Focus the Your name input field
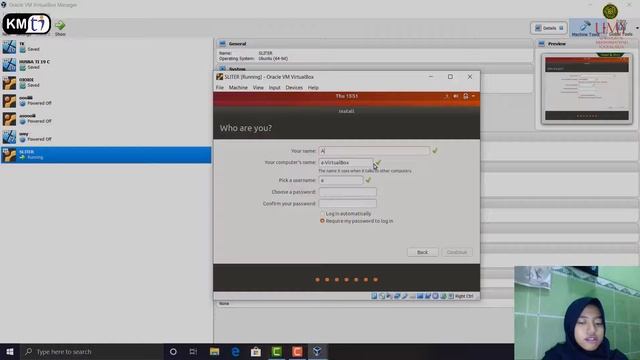Screen dimensions: 640x360 374,151
